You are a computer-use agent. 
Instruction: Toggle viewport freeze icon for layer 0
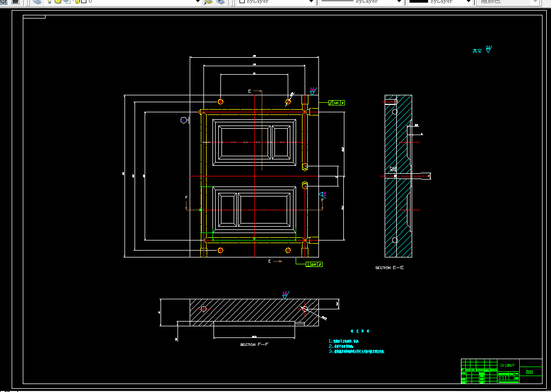pos(67,2)
